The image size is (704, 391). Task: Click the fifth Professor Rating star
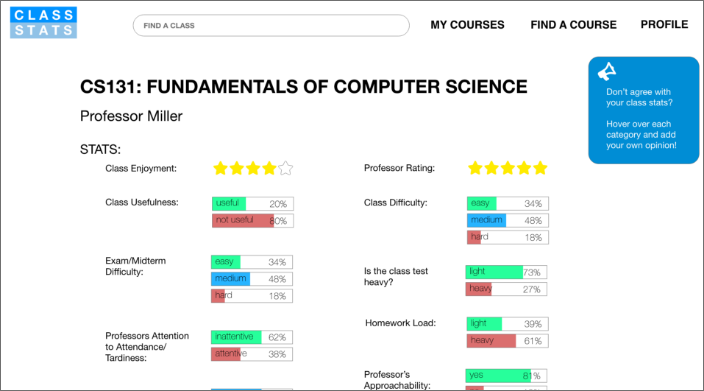click(x=541, y=168)
